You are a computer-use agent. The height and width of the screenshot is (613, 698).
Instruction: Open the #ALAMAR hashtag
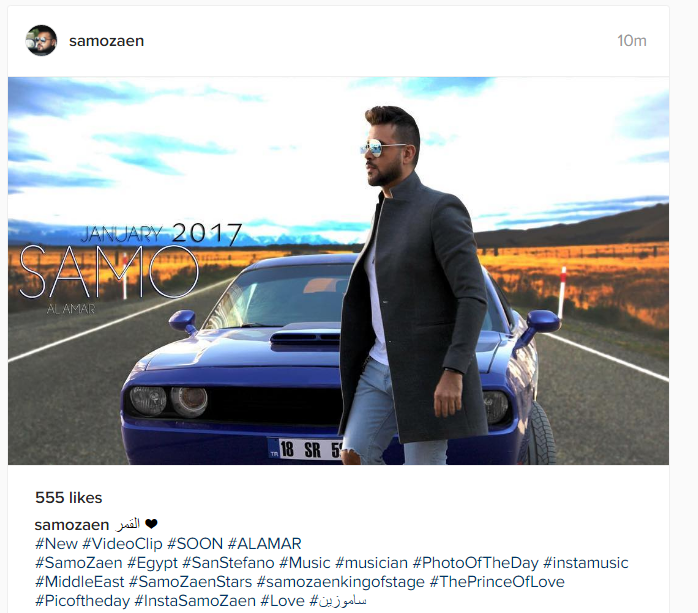pos(264,544)
